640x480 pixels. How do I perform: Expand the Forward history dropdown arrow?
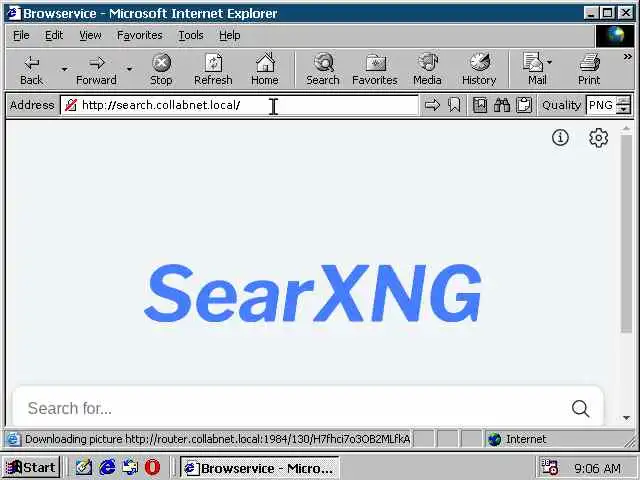(x=129, y=69)
